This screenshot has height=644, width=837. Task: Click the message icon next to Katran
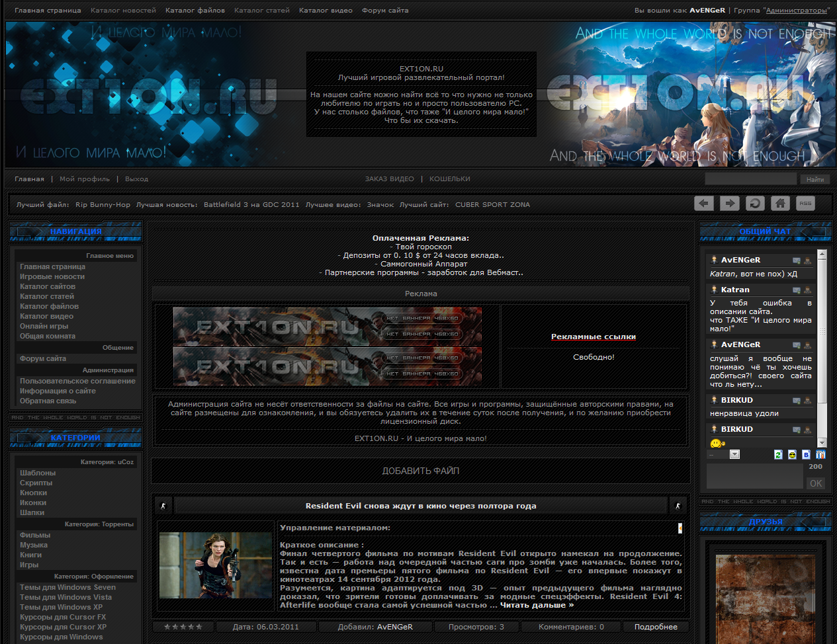[x=797, y=290]
